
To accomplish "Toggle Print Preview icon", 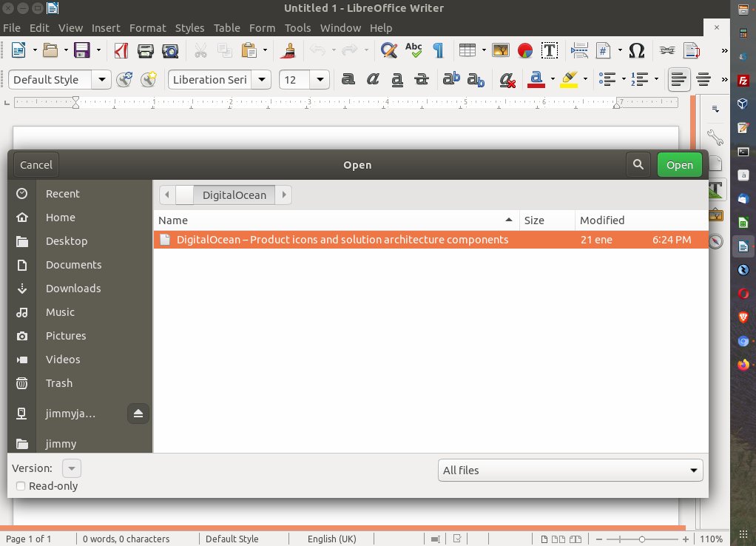I will [x=169, y=50].
